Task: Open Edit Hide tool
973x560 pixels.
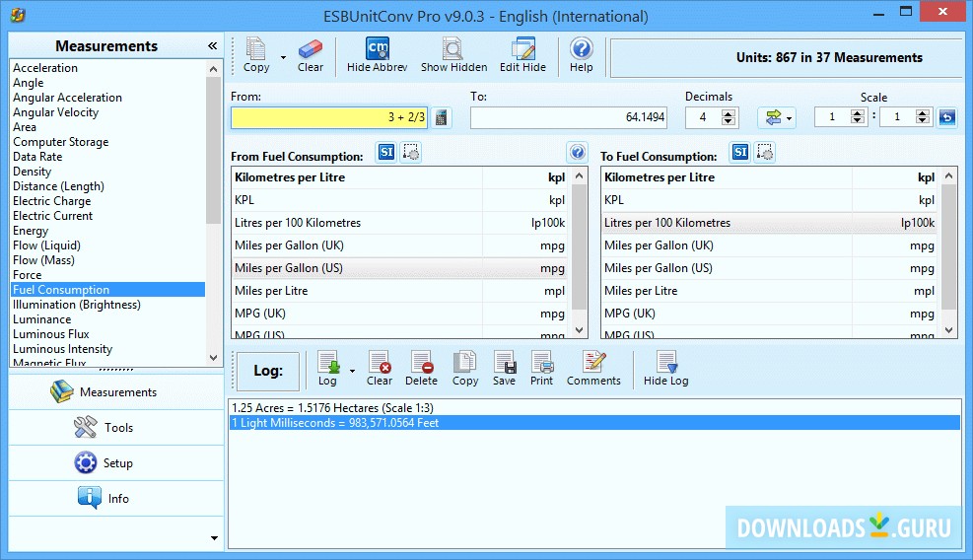Action: point(522,54)
